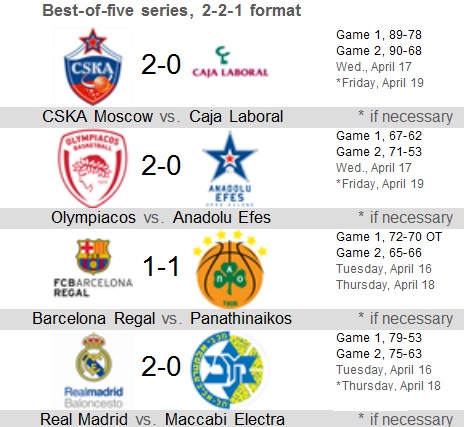Select the Maccabi Electra star logo
The width and height of the screenshot is (464, 427).
coord(229,370)
